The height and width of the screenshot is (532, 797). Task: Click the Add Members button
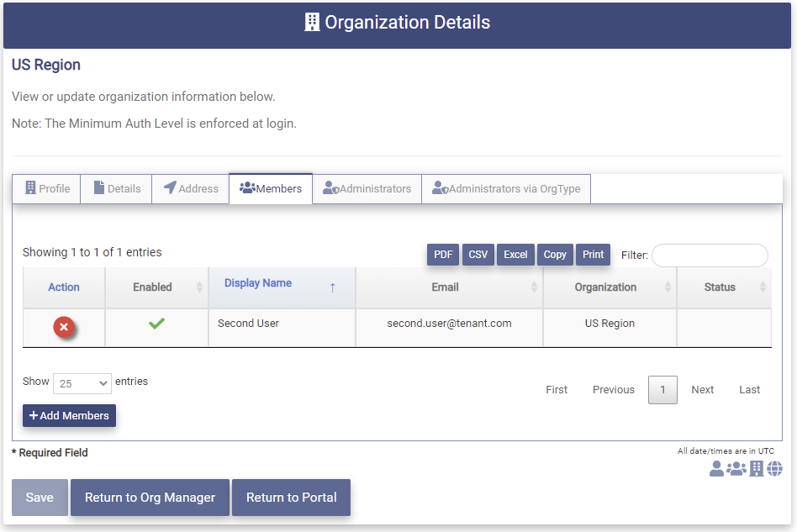69,416
